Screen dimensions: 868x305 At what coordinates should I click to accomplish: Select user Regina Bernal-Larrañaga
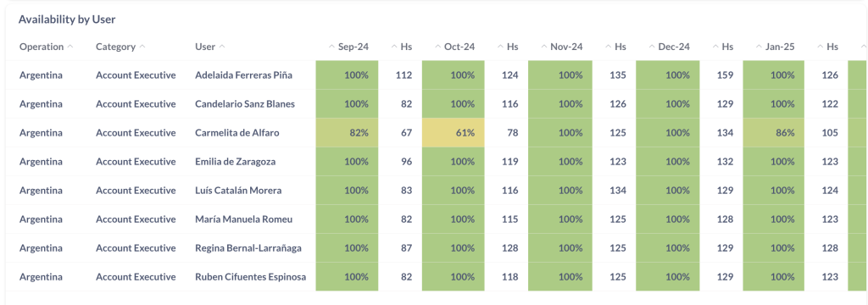(x=248, y=248)
